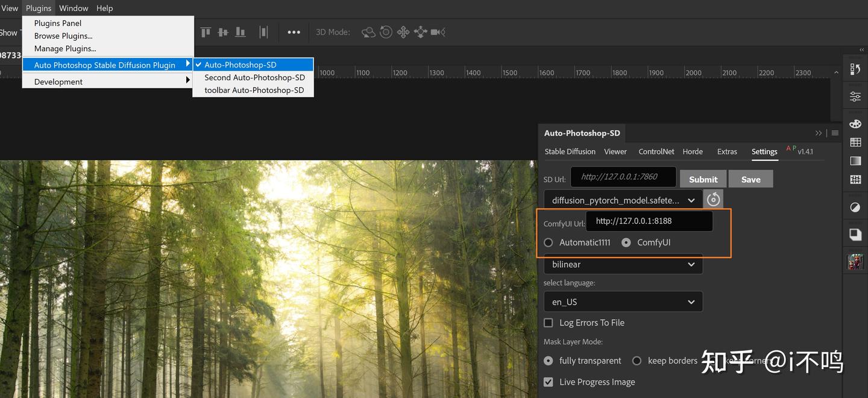Open the Adjustments panel icon

click(x=855, y=207)
